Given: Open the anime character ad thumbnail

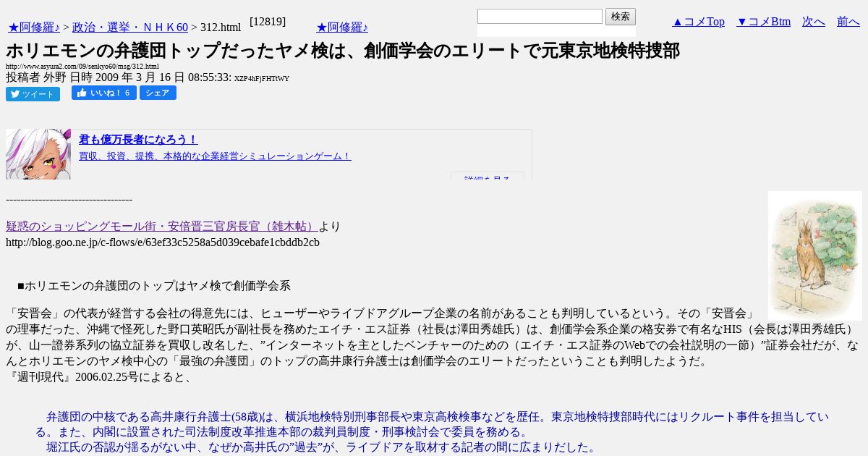Looking at the screenshot, I should 38,154.
